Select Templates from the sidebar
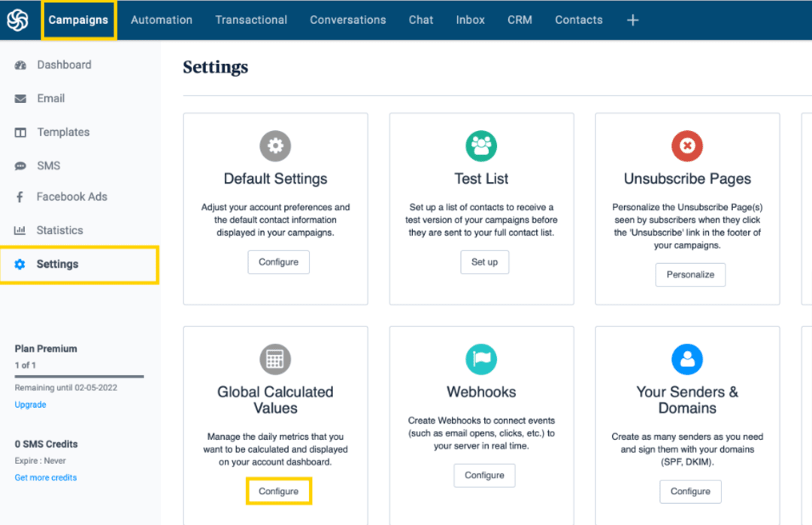The image size is (812, 525). coord(63,132)
